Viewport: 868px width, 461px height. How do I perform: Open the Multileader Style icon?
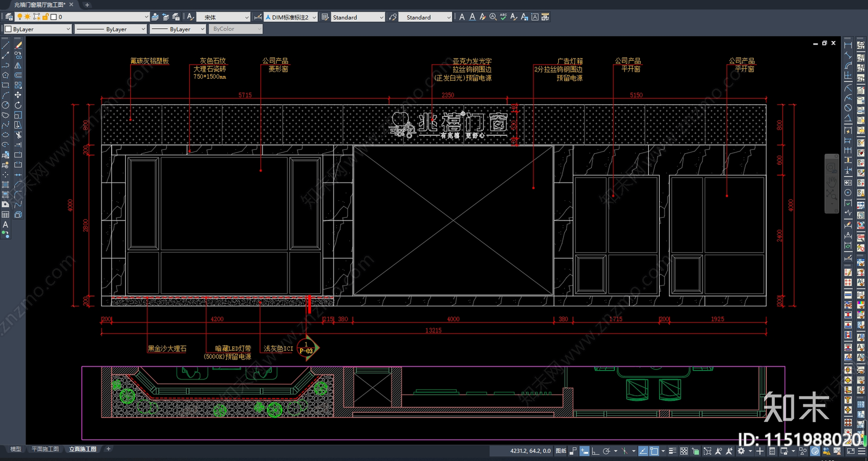[x=393, y=17]
